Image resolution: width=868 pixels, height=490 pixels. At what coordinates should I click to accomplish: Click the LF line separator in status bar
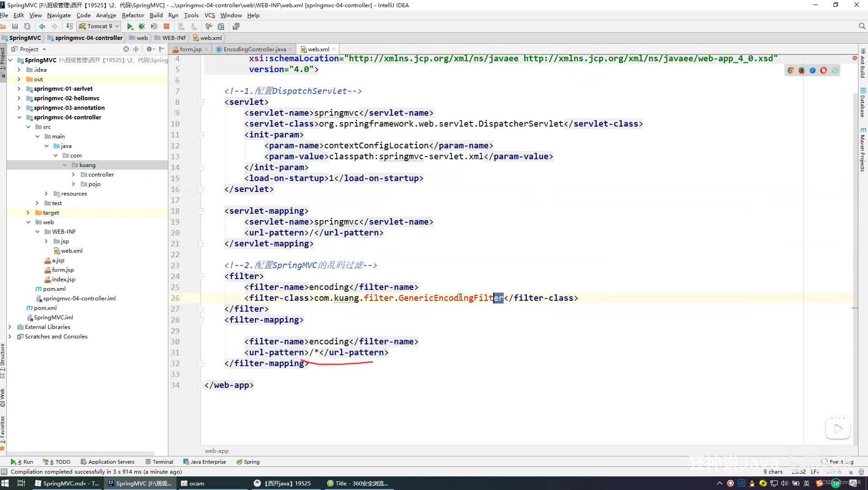click(814, 472)
